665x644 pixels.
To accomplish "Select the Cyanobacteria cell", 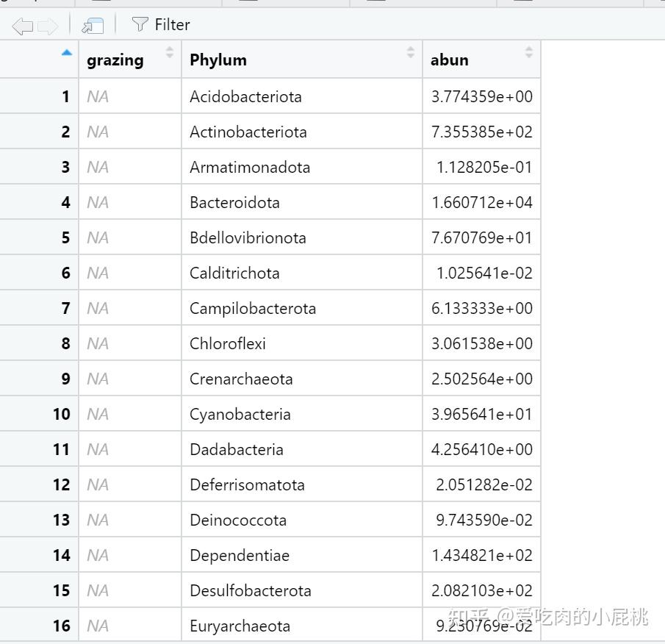I will click(x=302, y=414).
